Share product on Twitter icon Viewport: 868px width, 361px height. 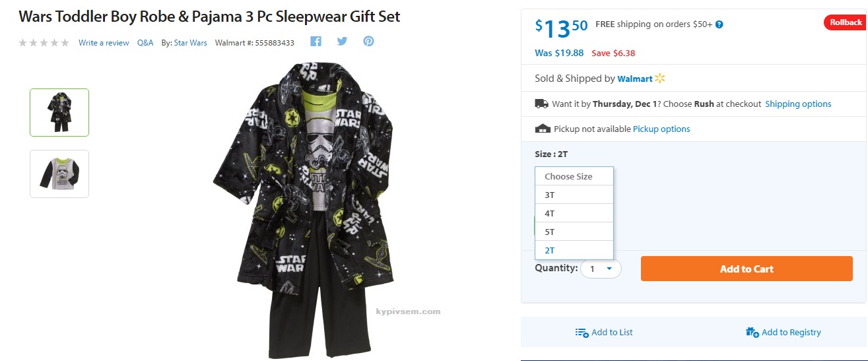pyautogui.click(x=342, y=42)
